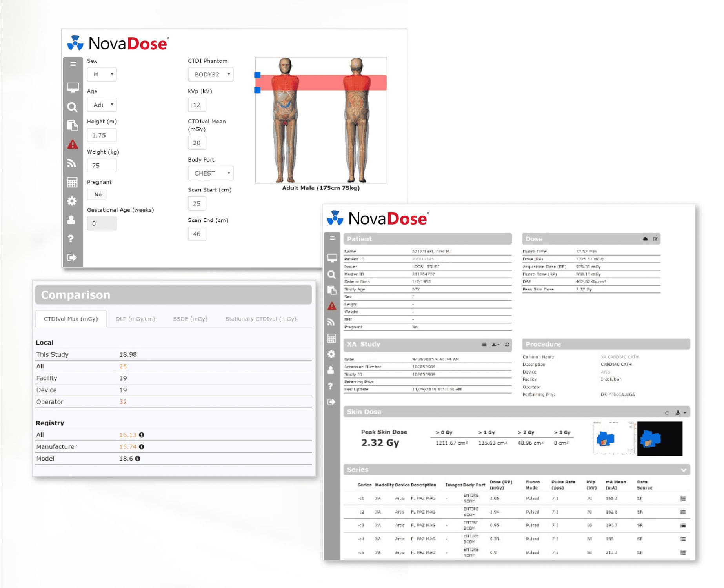724x588 pixels.
Task: Toggle Pregnant from No to Yes
Action: click(97, 194)
